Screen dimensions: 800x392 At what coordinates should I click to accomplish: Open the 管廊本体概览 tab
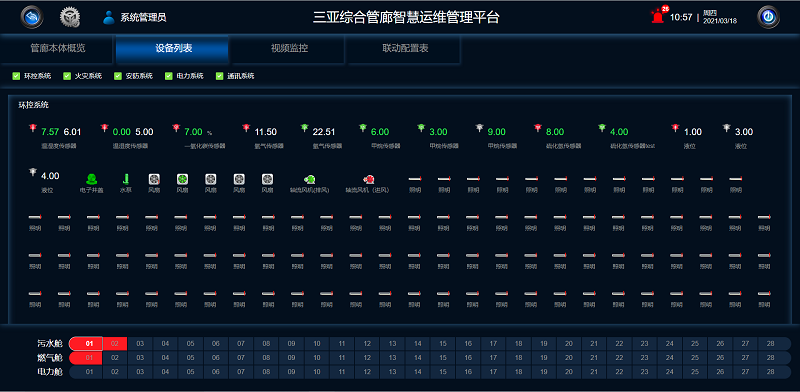click(x=57, y=49)
